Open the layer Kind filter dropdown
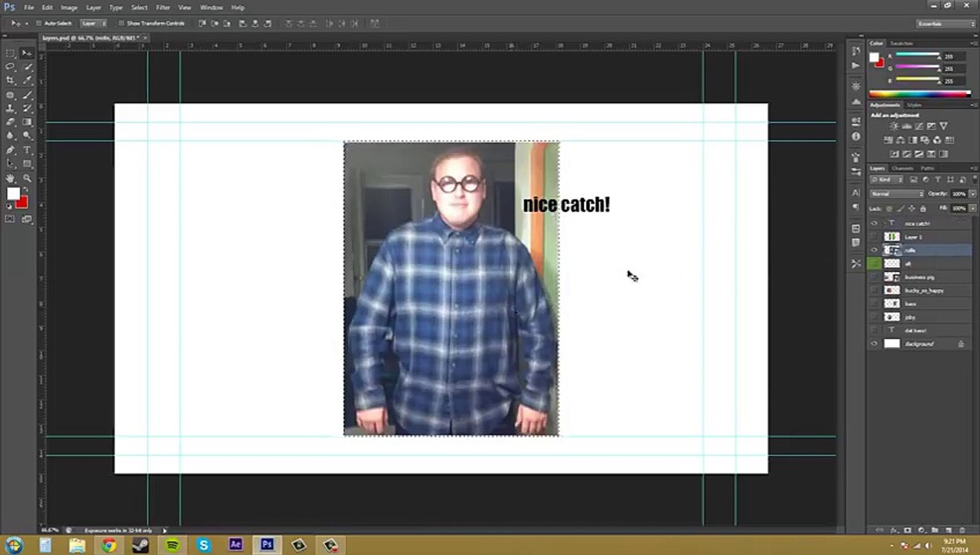Viewport: 980px width, 555px height. coord(886,180)
